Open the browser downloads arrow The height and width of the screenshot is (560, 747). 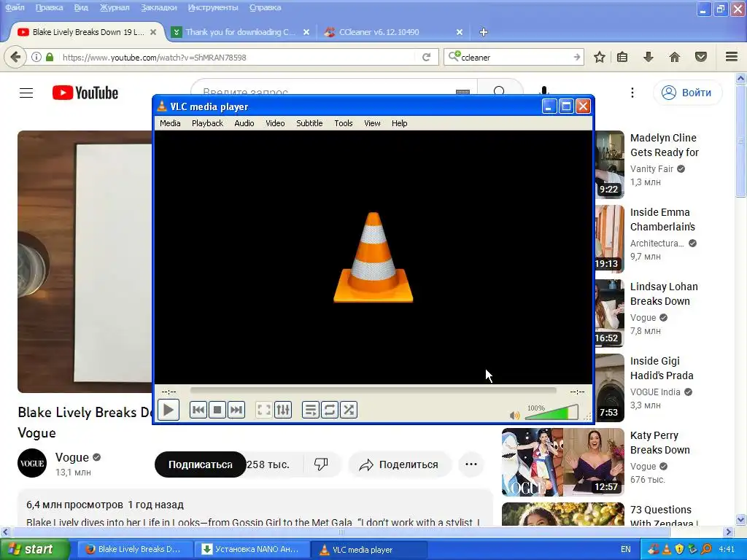649,57
